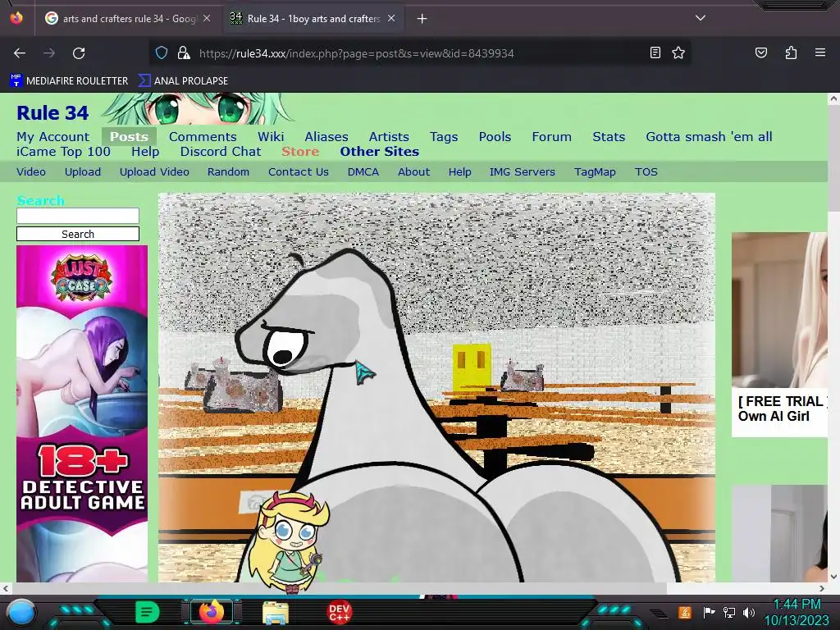Click the horizontal scrollbar right arrow

822,589
